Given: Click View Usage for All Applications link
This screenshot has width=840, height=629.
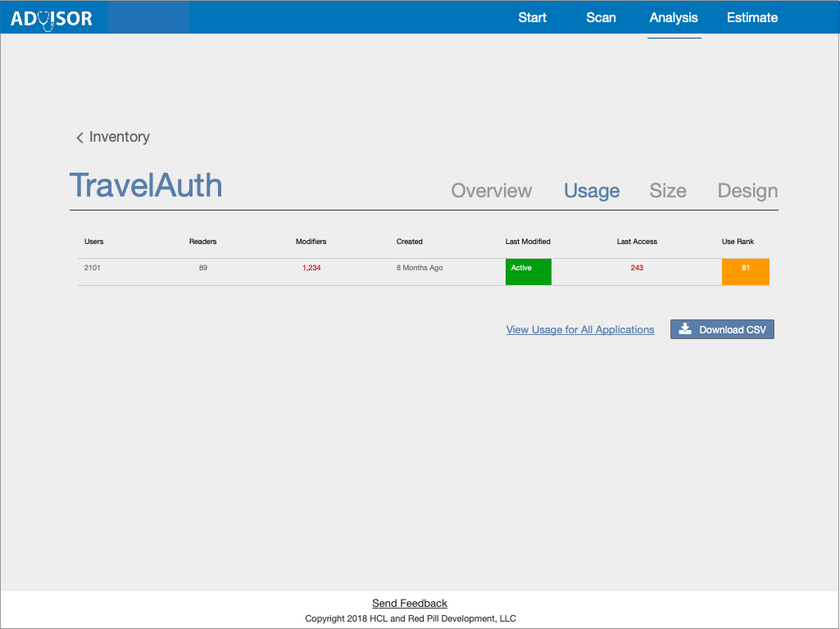Looking at the screenshot, I should [580, 330].
